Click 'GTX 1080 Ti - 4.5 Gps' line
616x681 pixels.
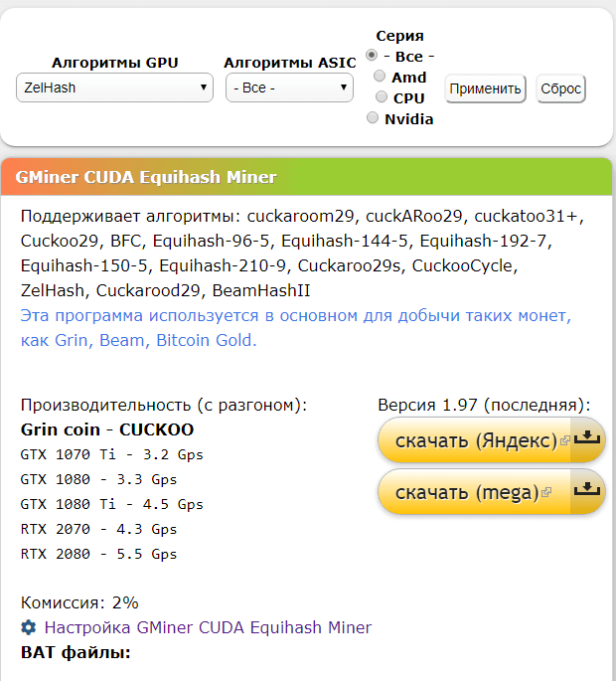112,504
